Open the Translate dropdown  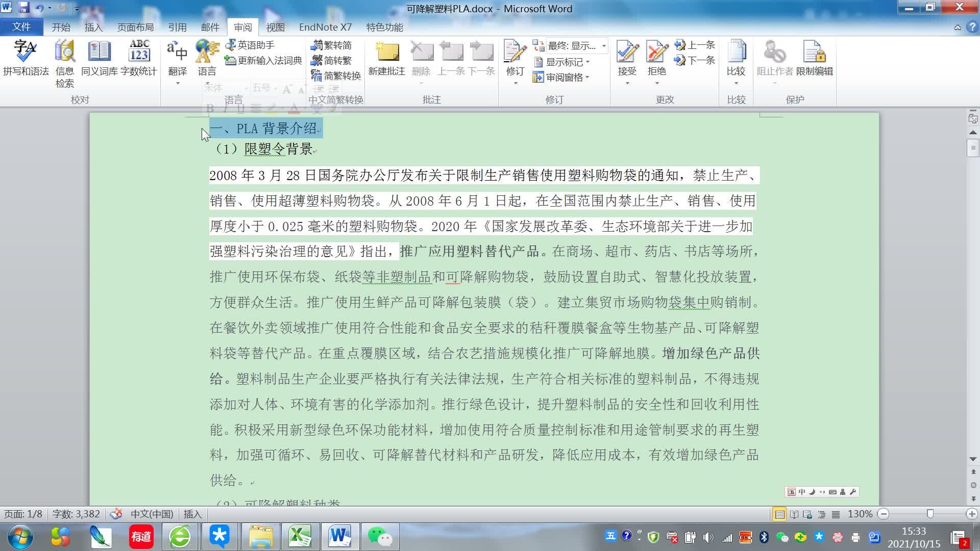tap(178, 83)
